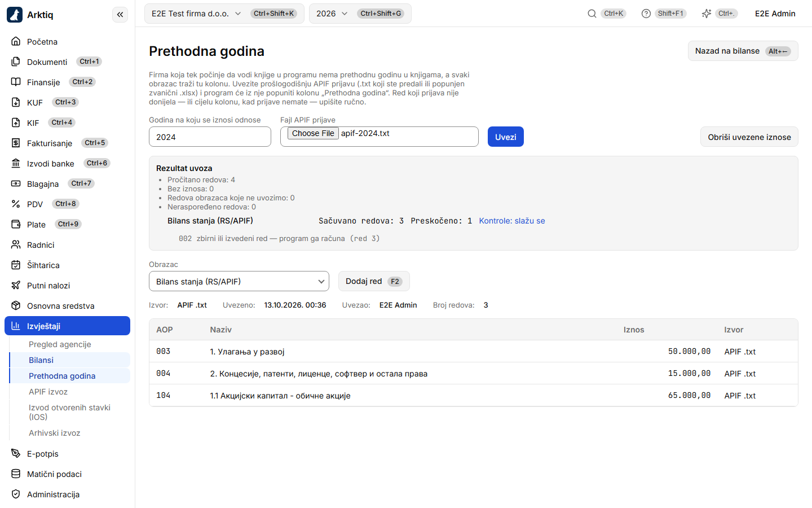
Task: Click Dodaj red button
Action: (x=374, y=281)
